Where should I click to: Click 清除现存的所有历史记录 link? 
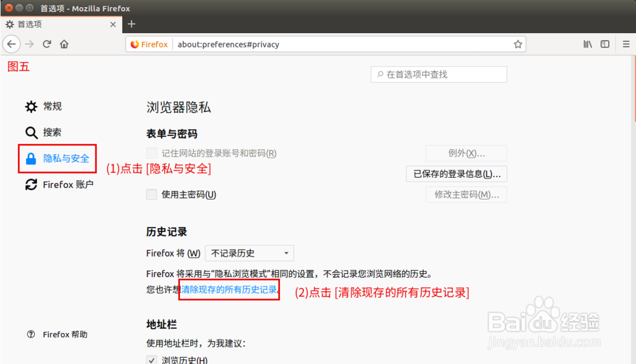229,290
